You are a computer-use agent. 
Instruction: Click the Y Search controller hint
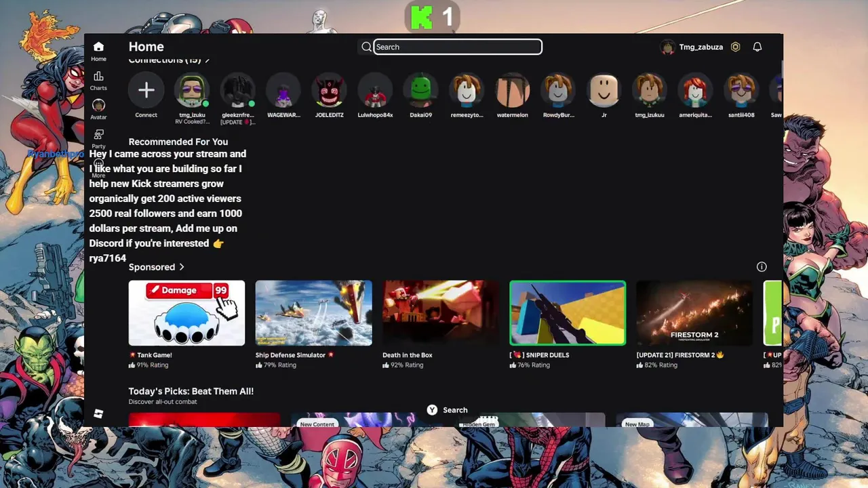tap(448, 410)
